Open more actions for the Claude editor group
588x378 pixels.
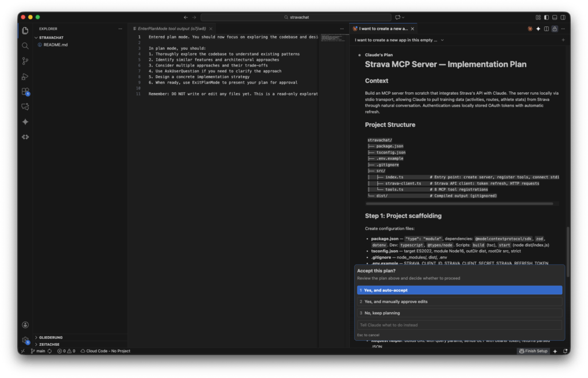(563, 29)
